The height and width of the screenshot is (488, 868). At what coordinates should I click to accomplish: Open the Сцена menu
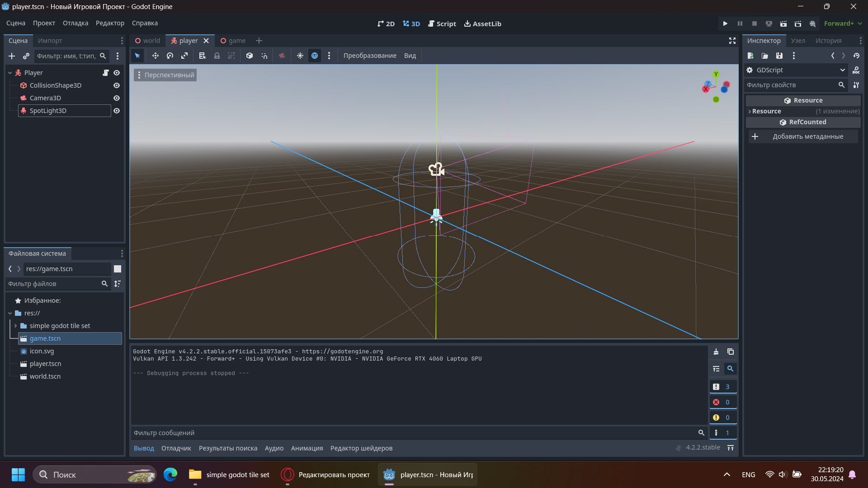15,23
